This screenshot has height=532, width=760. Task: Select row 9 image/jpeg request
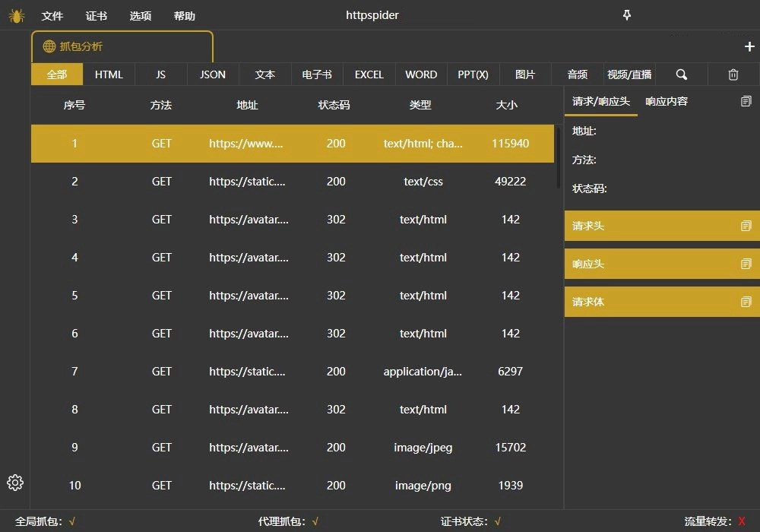point(293,447)
